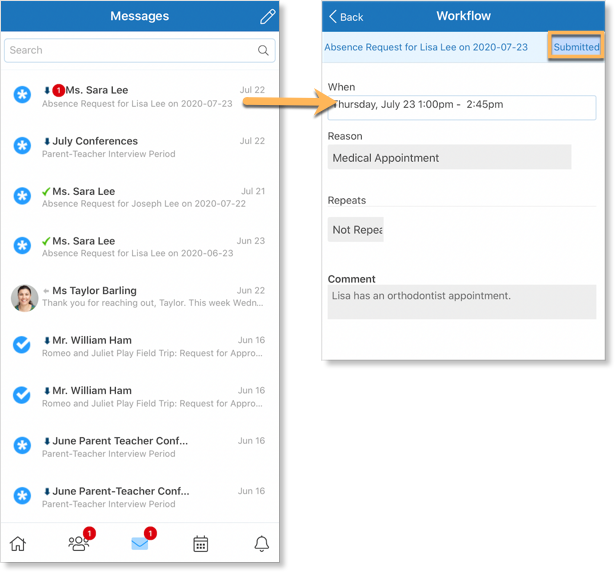Image resolution: width=616 pixels, height=573 pixels.
Task: Open the July Conferences message
Action: 139,146
